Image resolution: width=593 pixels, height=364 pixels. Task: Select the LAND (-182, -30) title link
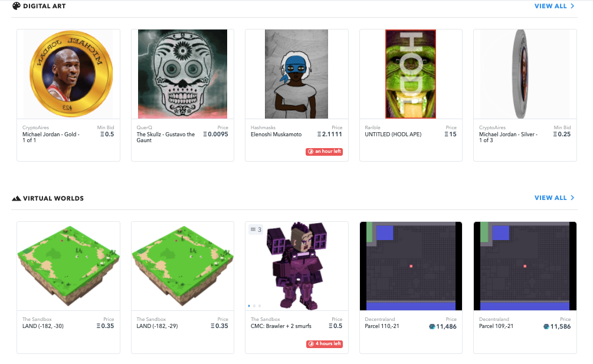tap(43, 326)
